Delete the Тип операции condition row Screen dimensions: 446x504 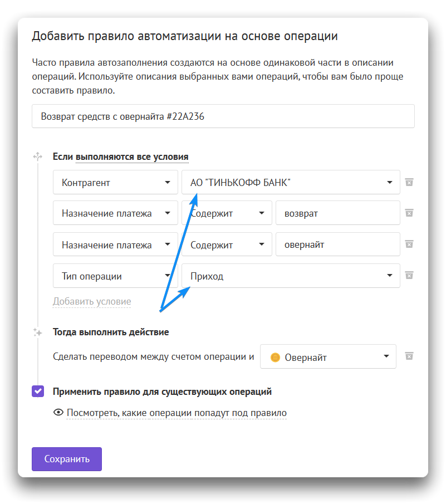pyautogui.click(x=409, y=275)
